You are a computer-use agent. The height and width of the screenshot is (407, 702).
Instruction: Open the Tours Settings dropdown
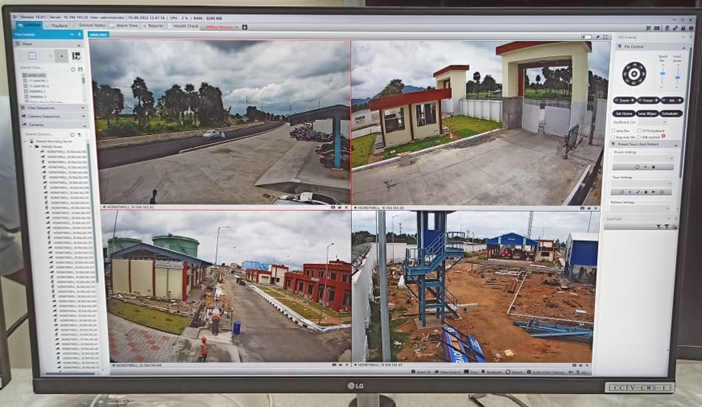642,184
